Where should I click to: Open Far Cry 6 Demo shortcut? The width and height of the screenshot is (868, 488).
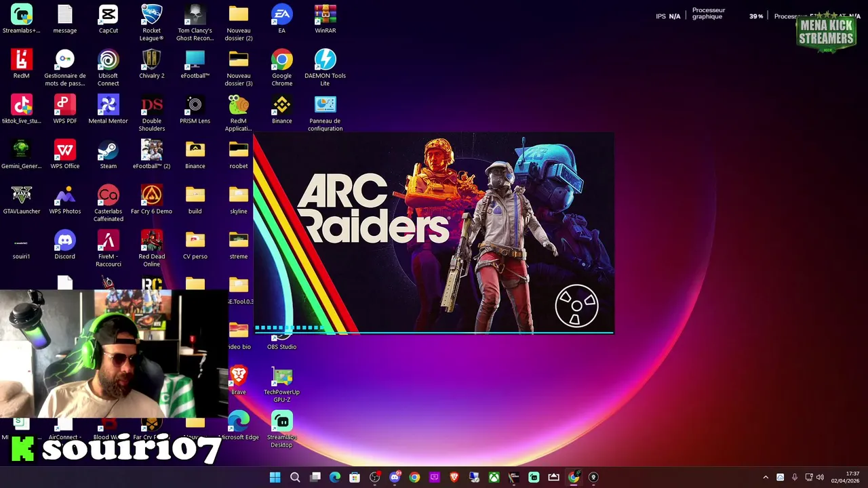tap(152, 200)
